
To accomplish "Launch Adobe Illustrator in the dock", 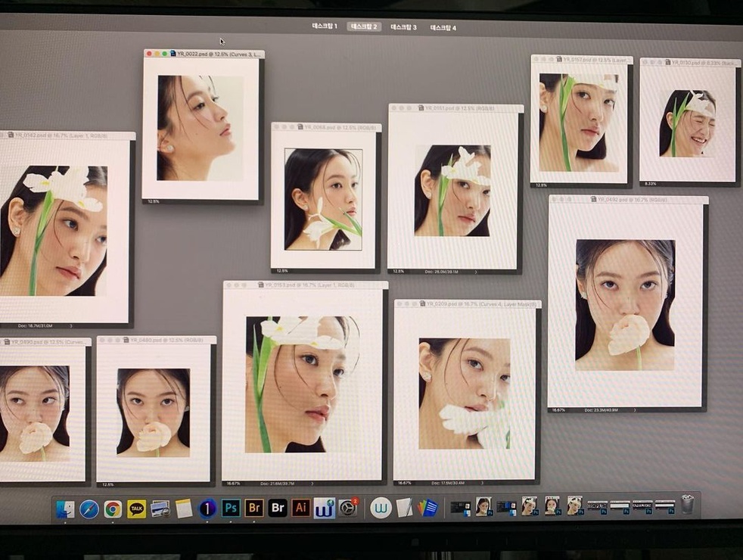I will click(x=301, y=509).
